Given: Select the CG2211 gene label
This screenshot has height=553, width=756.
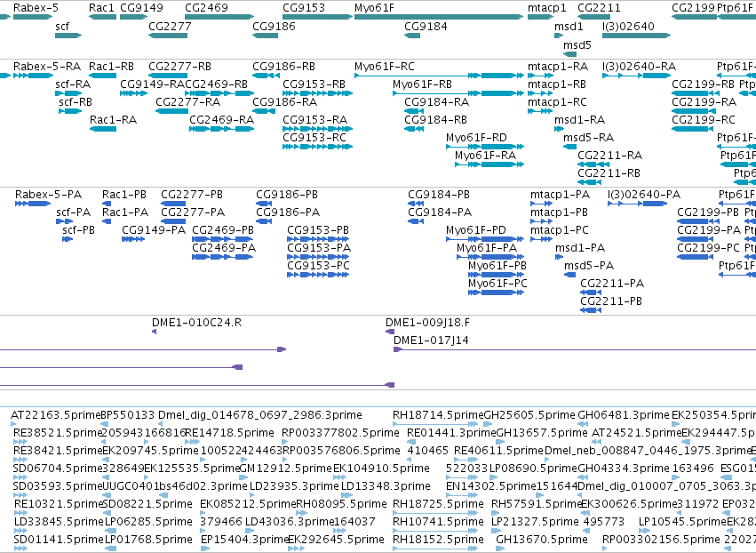Looking at the screenshot, I should pyautogui.click(x=599, y=8).
